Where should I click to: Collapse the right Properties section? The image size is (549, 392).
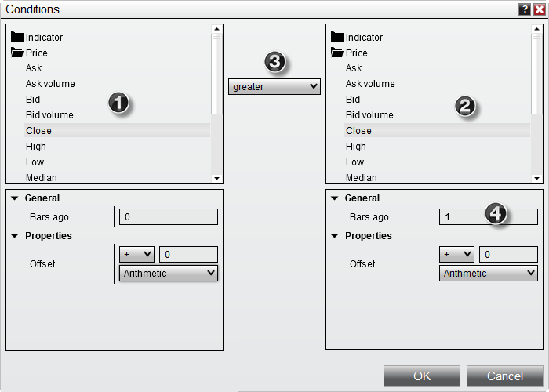(x=336, y=236)
